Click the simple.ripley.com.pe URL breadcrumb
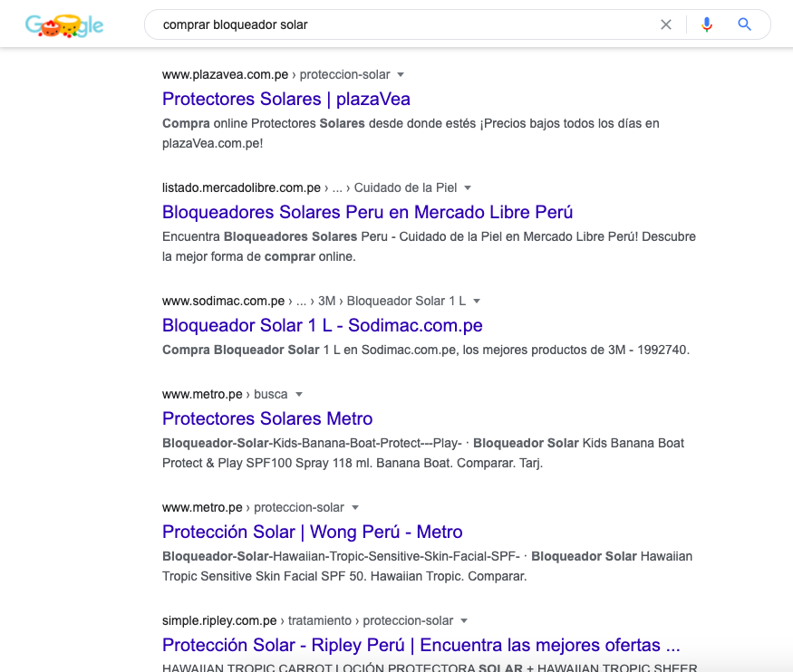 [307, 621]
